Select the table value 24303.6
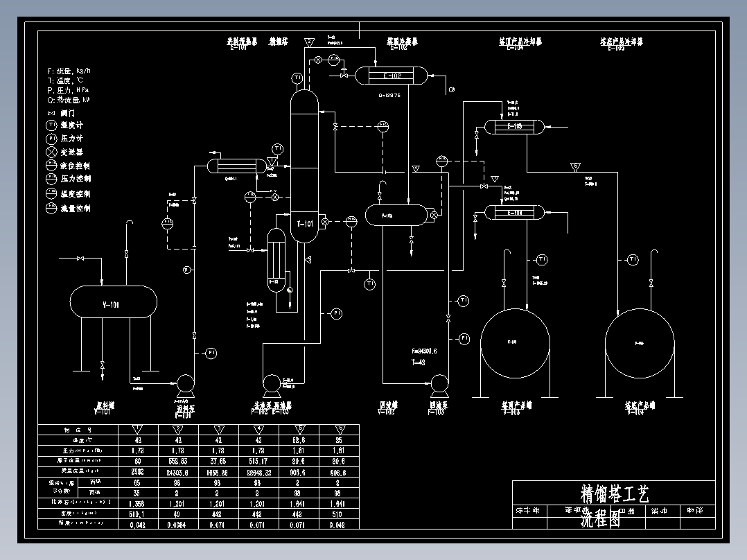 click(x=177, y=472)
